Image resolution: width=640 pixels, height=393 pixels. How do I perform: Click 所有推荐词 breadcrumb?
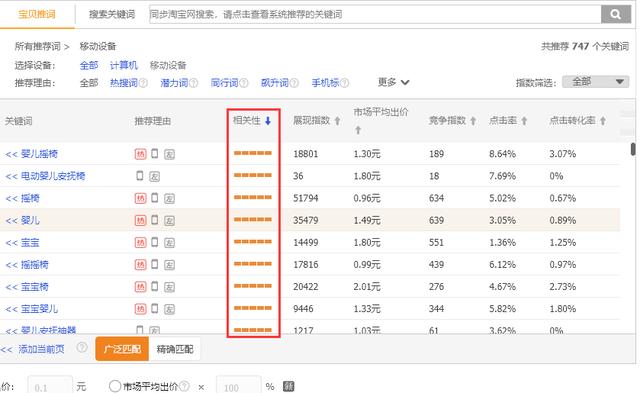38,47
